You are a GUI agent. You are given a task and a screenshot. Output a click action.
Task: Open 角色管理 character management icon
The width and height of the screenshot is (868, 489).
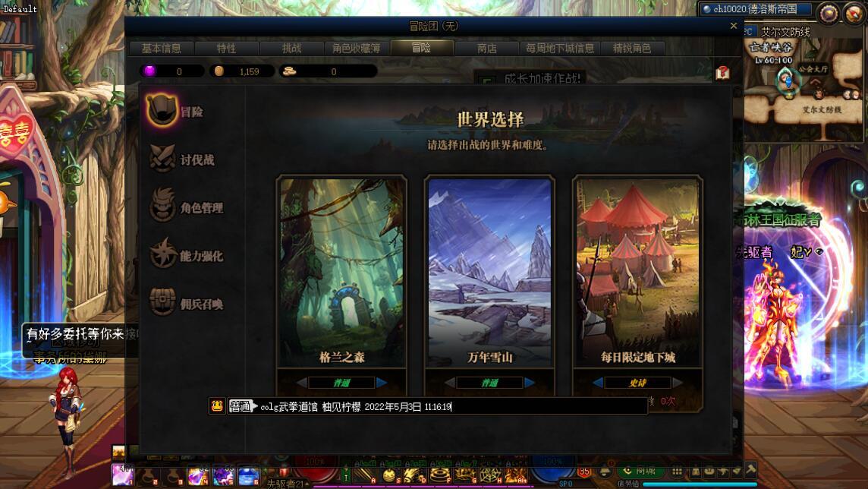(162, 207)
